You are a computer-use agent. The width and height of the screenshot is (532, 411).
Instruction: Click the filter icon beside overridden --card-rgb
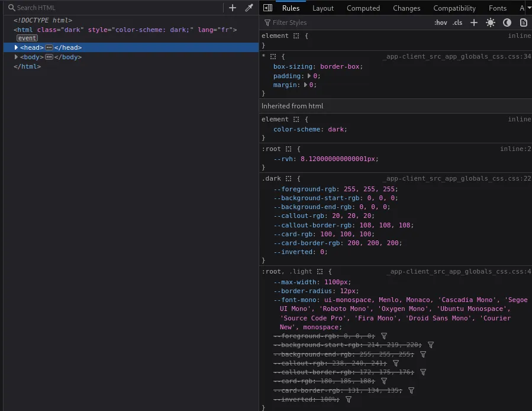click(x=383, y=381)
